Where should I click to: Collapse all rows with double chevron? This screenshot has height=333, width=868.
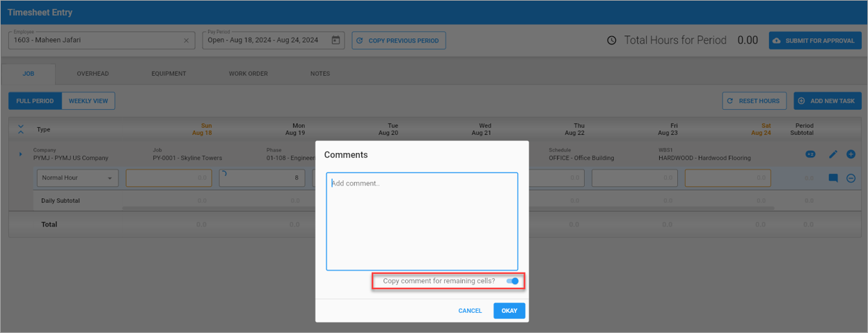click(20, 129)
